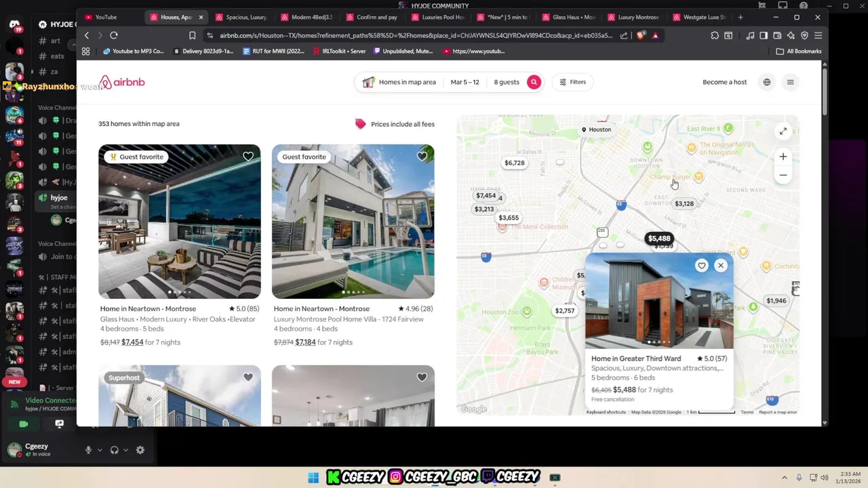Open Airbnb hamburger account menu
The height and width of the screenshot is (488, 868).
(790, 82)
